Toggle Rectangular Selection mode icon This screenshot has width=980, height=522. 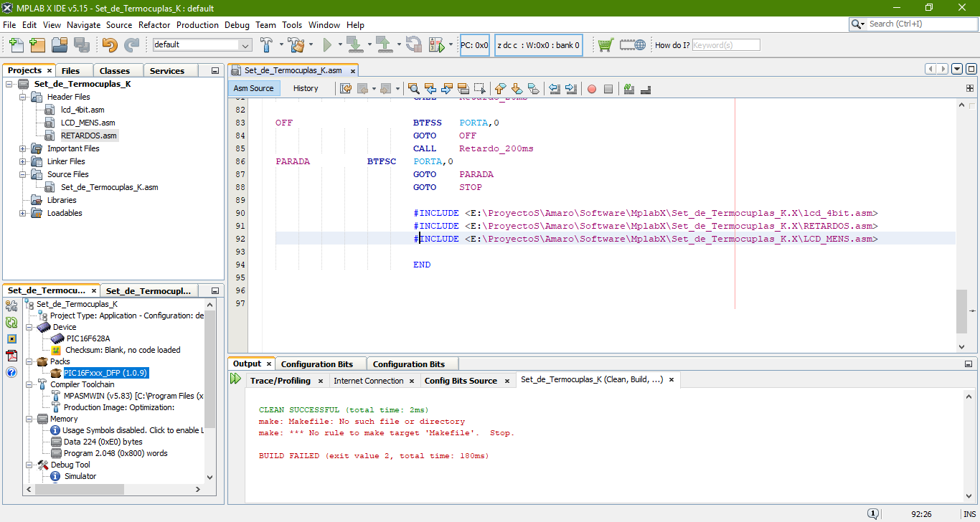pyautogui.click(x=480, y=89)
